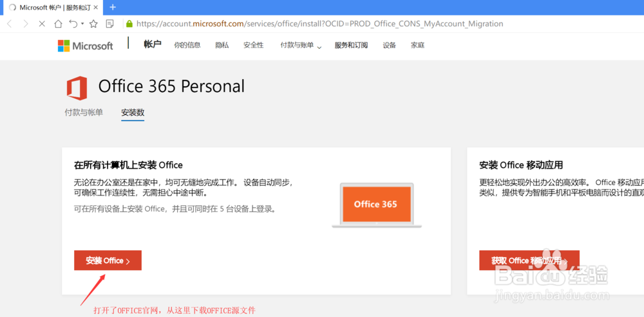Viewport: 644px width, 317px height.
Task: Bookmark page with star icon
Action: [93, 24]
